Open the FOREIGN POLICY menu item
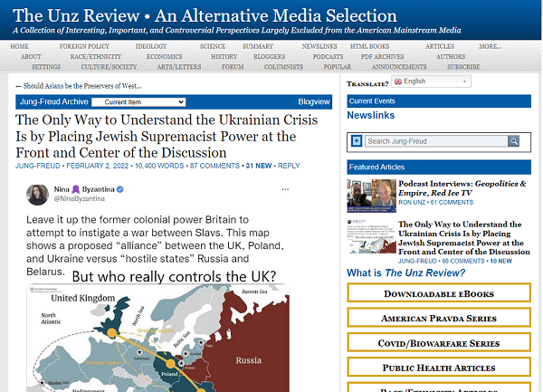 (x=84, y=46)
